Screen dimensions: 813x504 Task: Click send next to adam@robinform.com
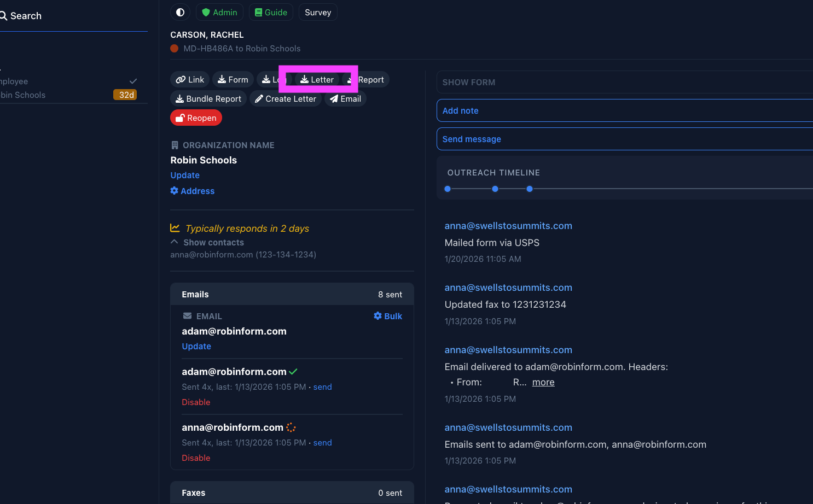(x=322, y=386)
